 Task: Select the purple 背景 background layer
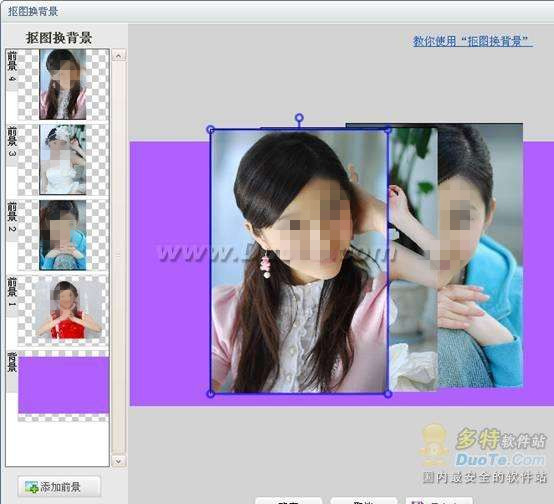(64, 385)
